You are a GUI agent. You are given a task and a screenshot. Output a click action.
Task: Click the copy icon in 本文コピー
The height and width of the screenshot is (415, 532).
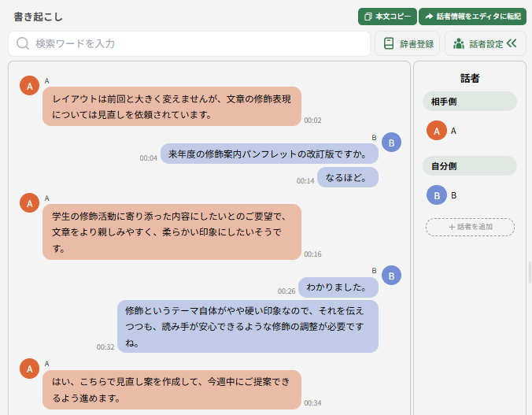[368, 17]
